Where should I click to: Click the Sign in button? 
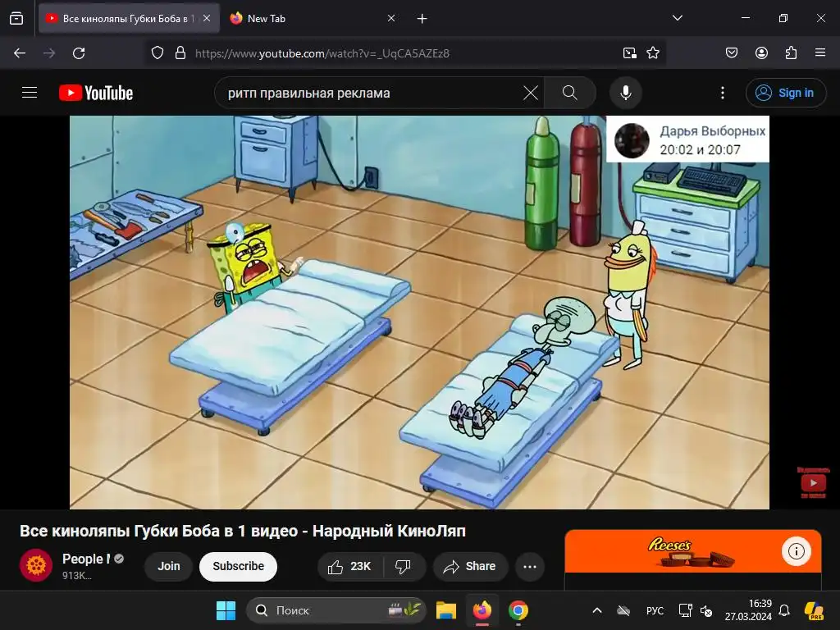786,93
